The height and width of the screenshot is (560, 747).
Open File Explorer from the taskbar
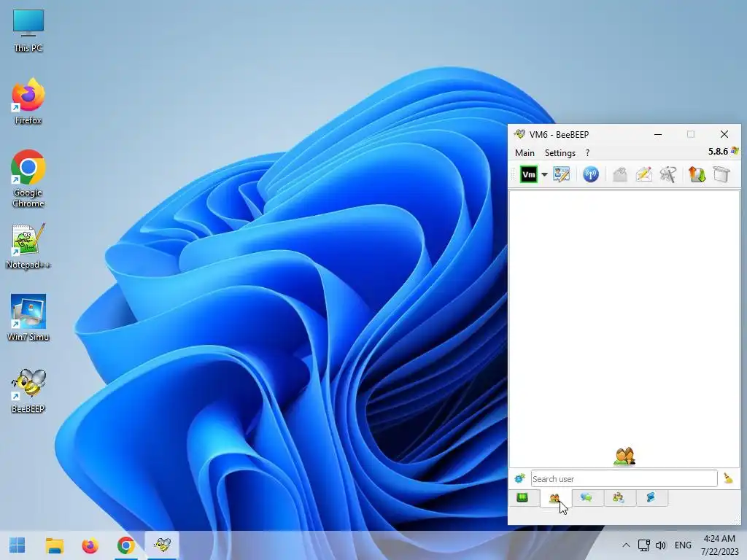click(54, 545)
